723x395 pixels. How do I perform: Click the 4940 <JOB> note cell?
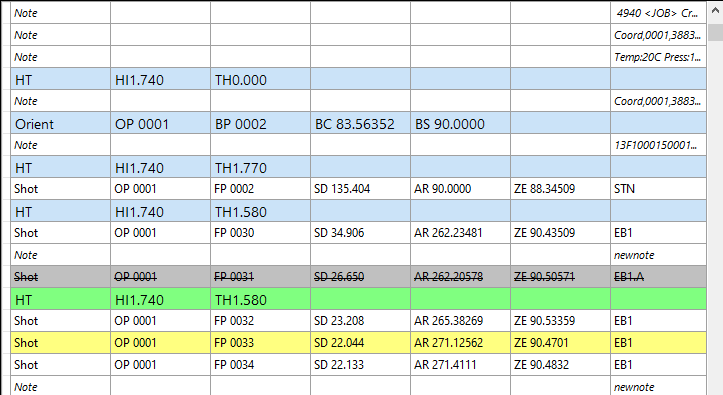pyautogui.click(x=658, y=13)
